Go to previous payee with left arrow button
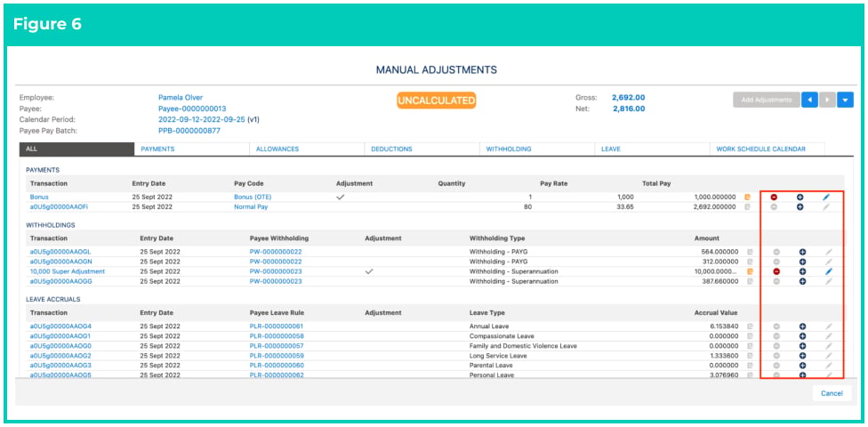 pyautogui.click(x=809, y=100)
